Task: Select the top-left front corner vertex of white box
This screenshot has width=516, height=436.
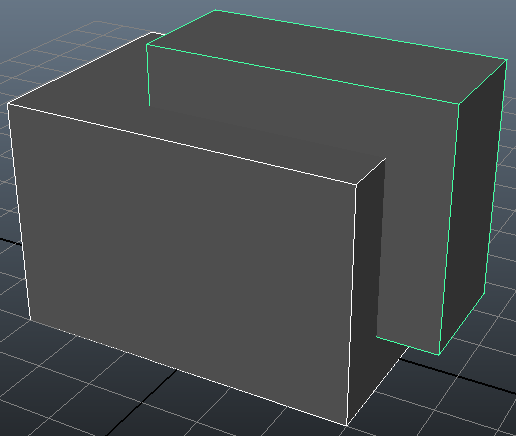Action: 8,104
